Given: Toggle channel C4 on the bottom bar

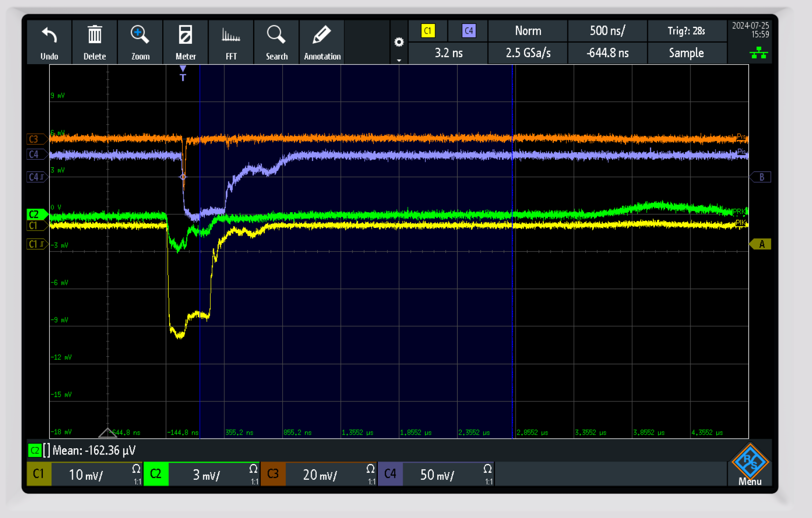Looking at the screenshot, I should (x=390, y=474).
